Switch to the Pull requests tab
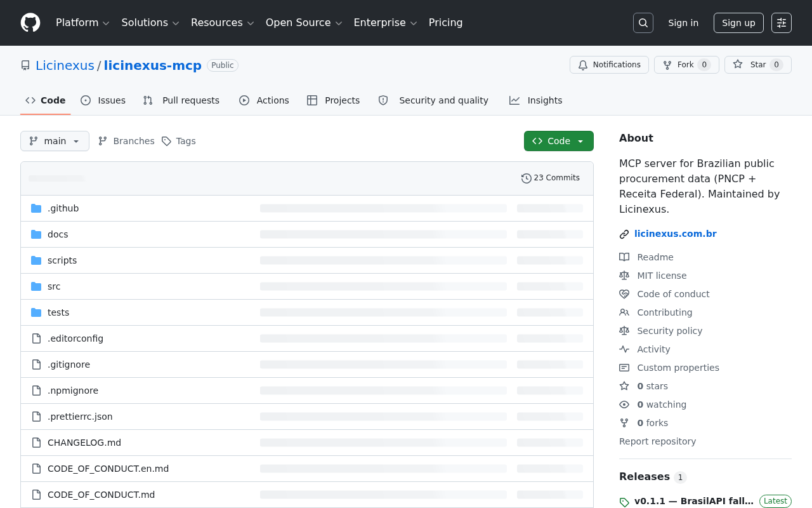812x508 pixels. click(x=181, y=100)
